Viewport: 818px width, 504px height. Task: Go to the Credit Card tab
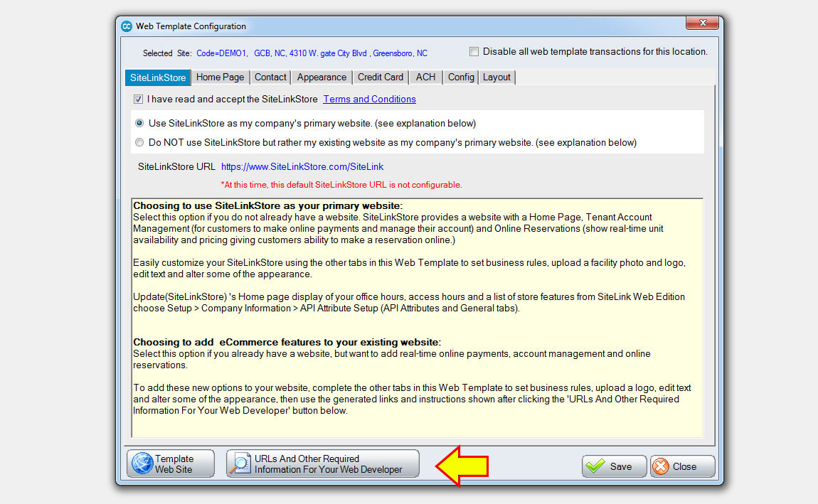click(381, 77)
